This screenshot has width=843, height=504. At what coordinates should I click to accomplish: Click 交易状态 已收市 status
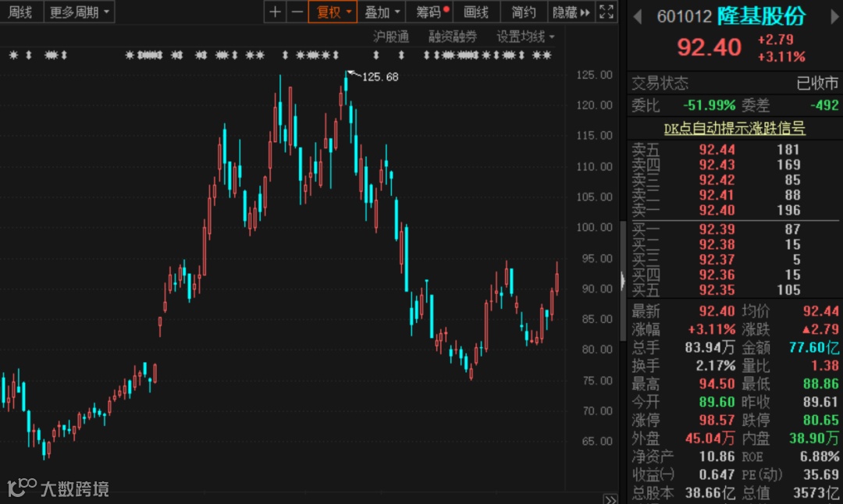(x=817, y=83)
